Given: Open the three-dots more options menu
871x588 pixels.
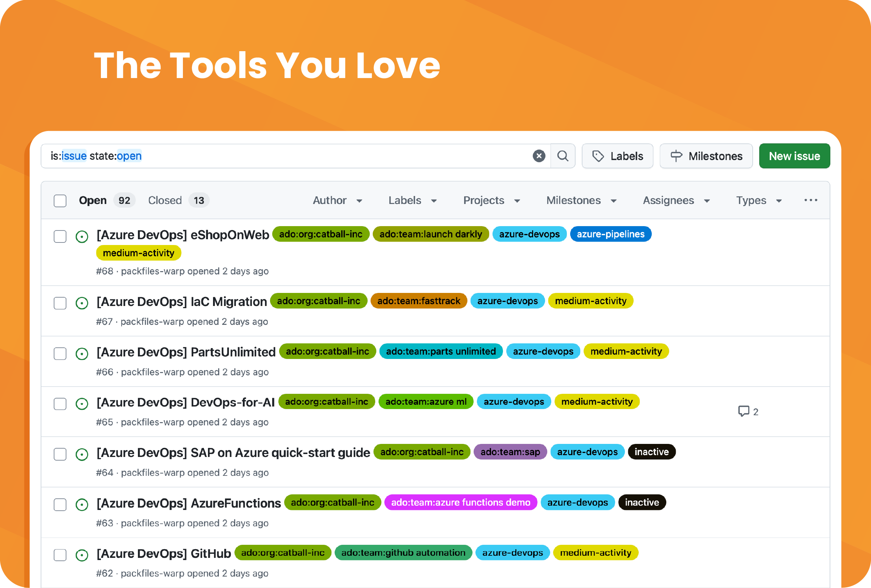Looking at the screenshot, I should point(811,200).
